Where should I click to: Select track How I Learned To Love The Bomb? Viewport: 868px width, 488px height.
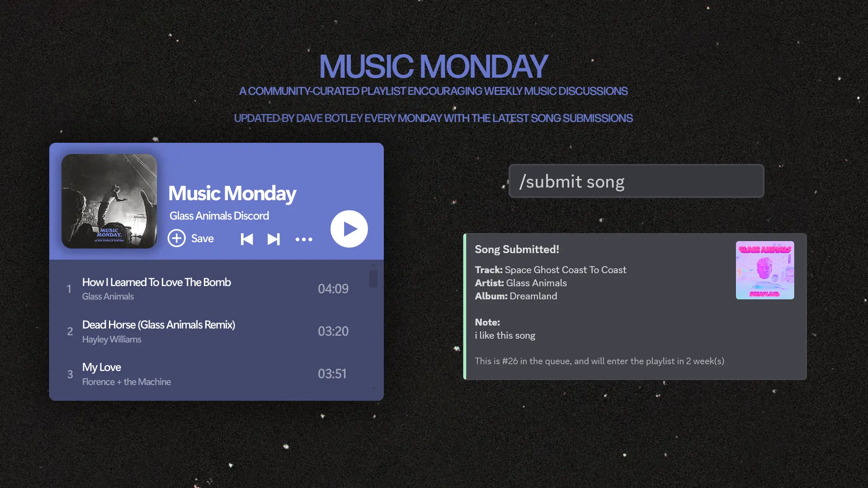156,282
